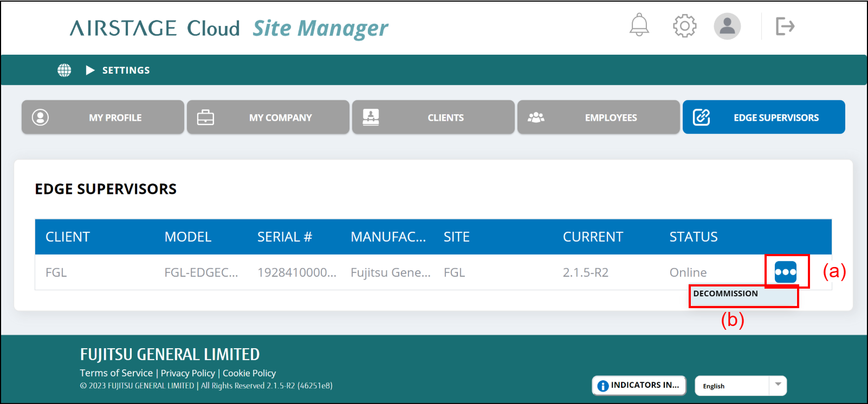The width and height of the screenshot is (868, 404).
Task: Open the Privacy Policy link
Action: (x=187, y=373)
